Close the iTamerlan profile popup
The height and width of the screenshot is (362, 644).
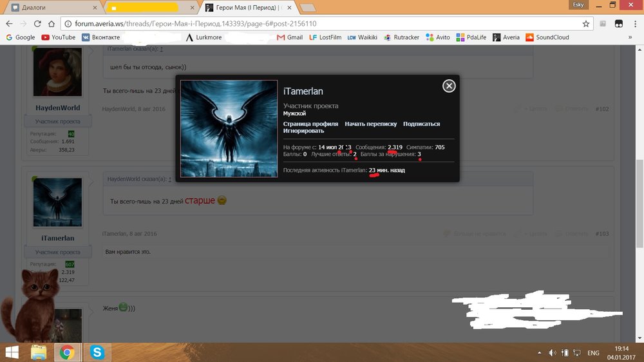point(449,86)
